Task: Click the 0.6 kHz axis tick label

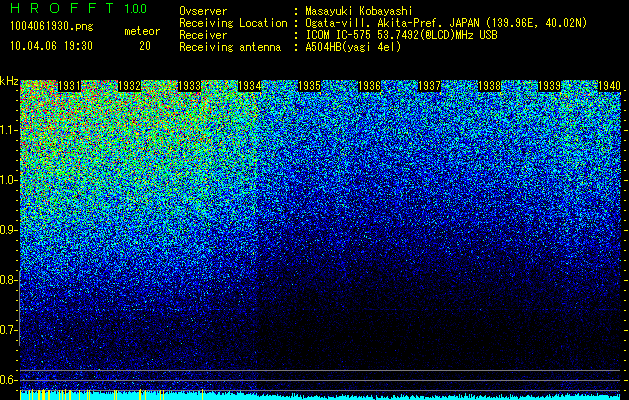Action: coord(9,380)
